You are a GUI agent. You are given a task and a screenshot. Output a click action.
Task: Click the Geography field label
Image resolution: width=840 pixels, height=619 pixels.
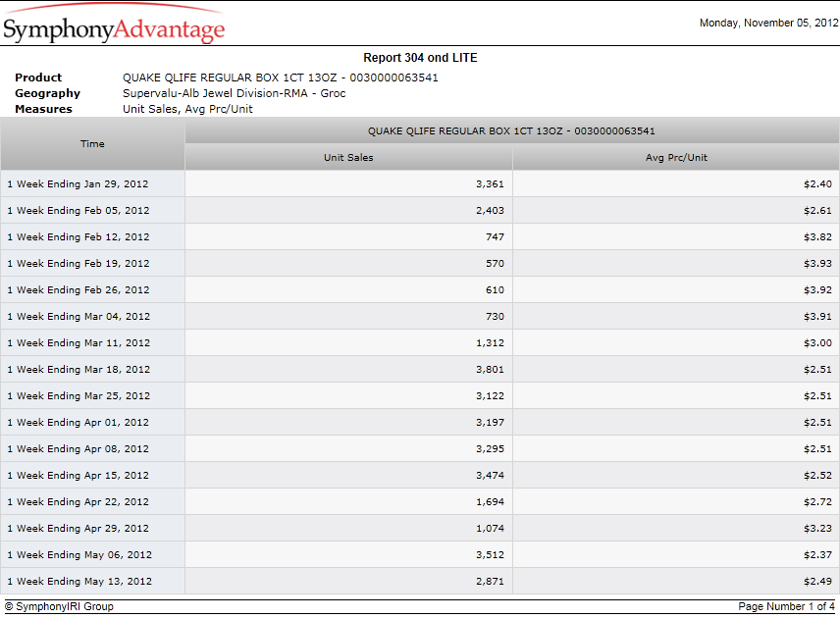point(47,93)
